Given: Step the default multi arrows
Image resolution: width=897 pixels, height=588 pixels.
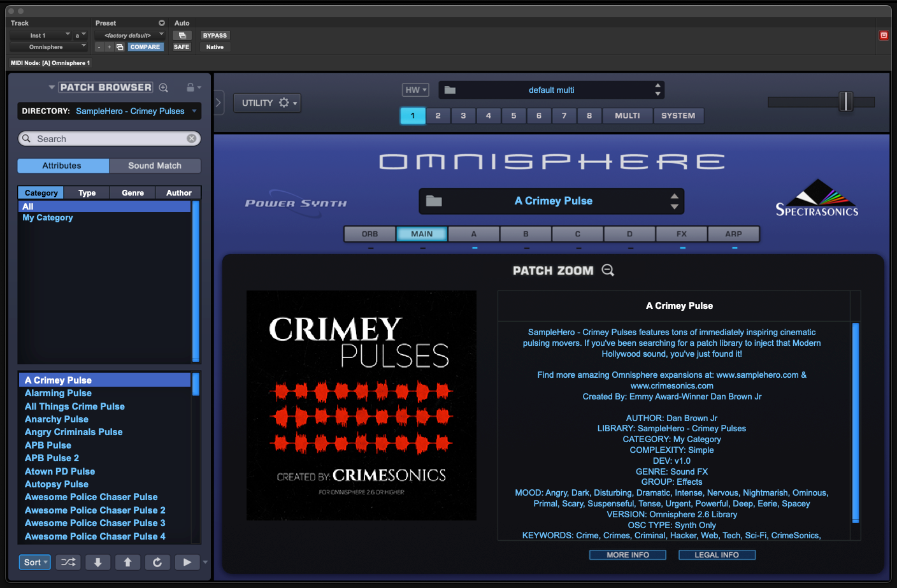Looking at the screenshot, I should pos(657,90).
